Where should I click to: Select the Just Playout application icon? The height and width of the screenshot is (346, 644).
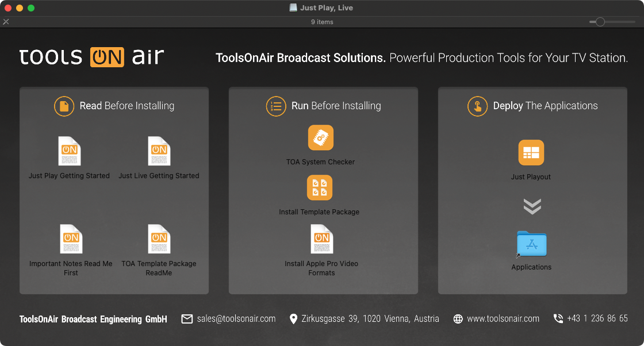click(531, 153)
